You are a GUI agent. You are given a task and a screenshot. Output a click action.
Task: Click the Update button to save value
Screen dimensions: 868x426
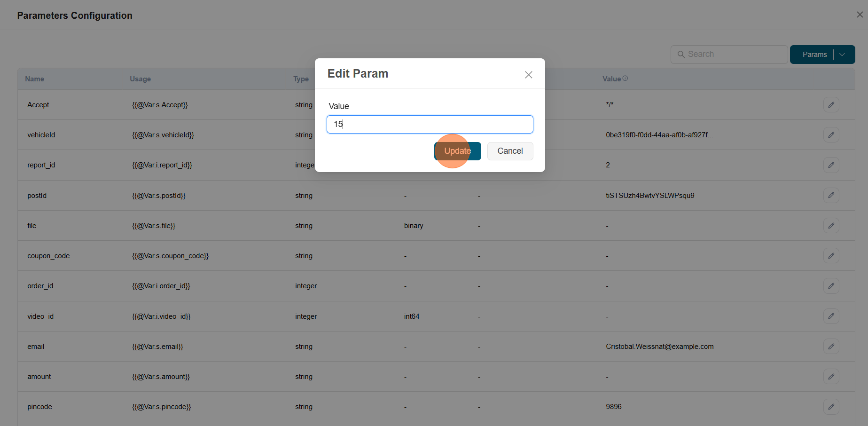pyautogui.click(x=457, y=151)
